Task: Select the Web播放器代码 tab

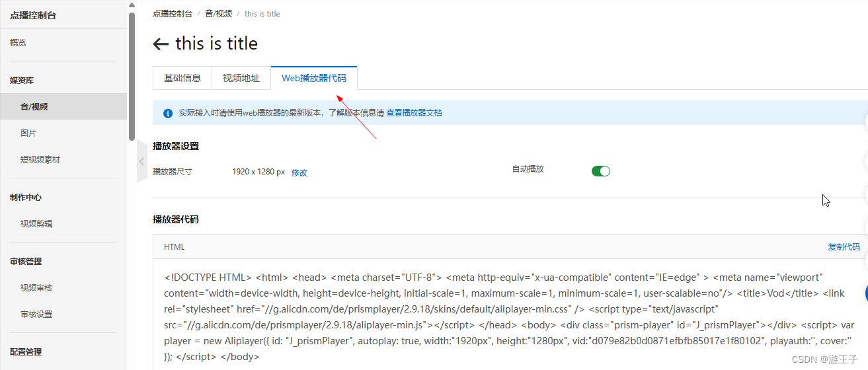Action: 314,78
